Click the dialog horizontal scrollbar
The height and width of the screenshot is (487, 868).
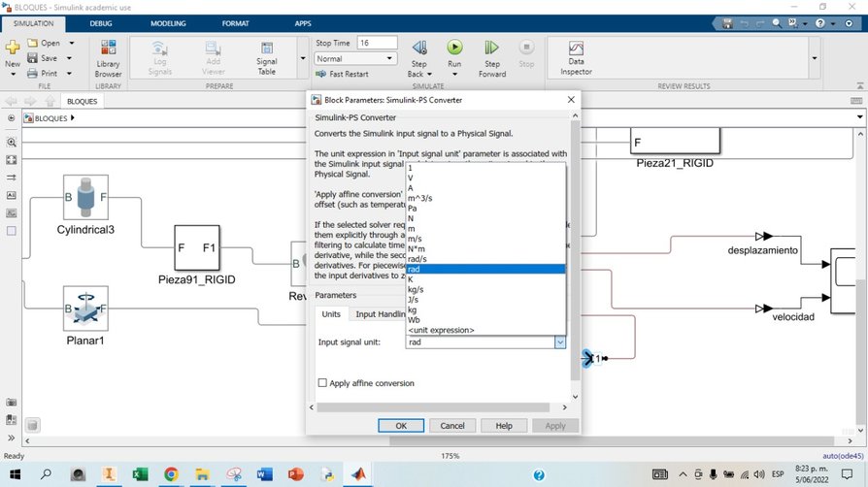[x=433, y=407]
